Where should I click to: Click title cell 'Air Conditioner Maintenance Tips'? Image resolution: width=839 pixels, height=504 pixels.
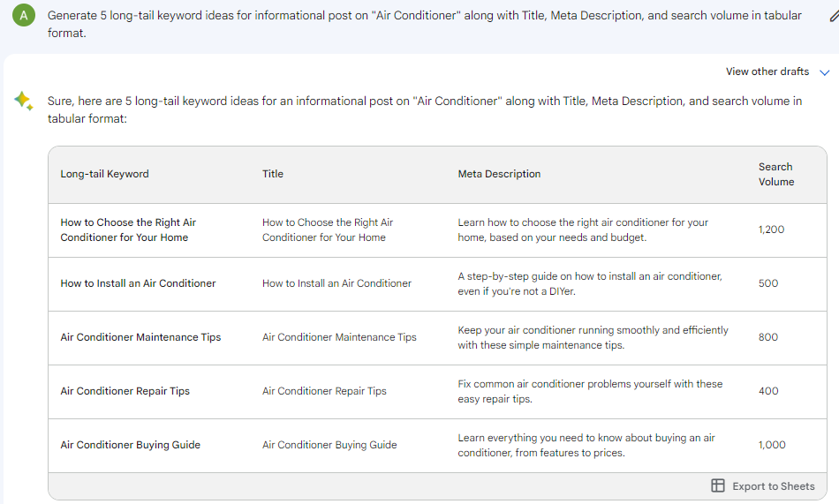339,337
